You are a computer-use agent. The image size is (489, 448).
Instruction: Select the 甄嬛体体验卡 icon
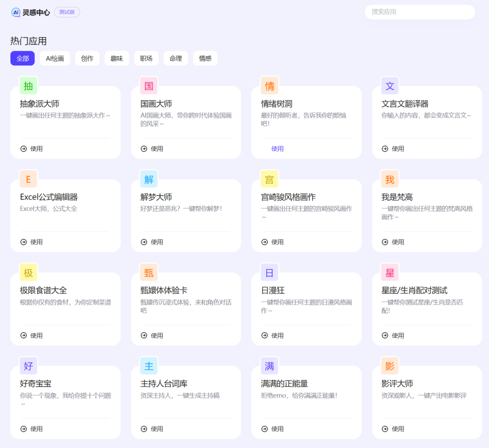click(149, 272)
